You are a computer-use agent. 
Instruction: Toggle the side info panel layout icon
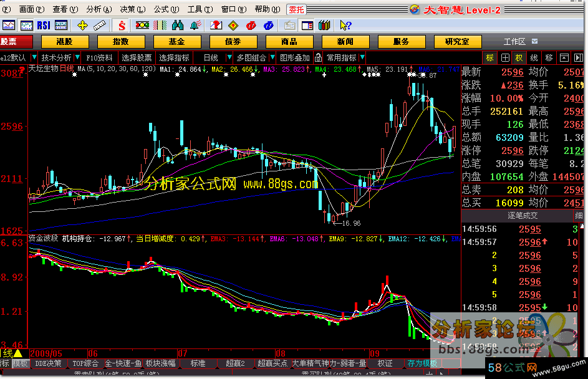point(307,25)
